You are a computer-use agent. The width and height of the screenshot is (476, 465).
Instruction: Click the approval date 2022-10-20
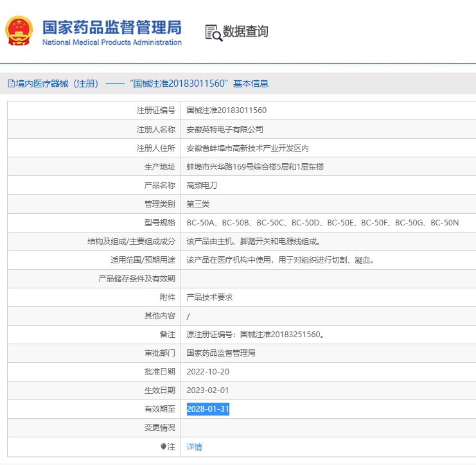point(207,372)
